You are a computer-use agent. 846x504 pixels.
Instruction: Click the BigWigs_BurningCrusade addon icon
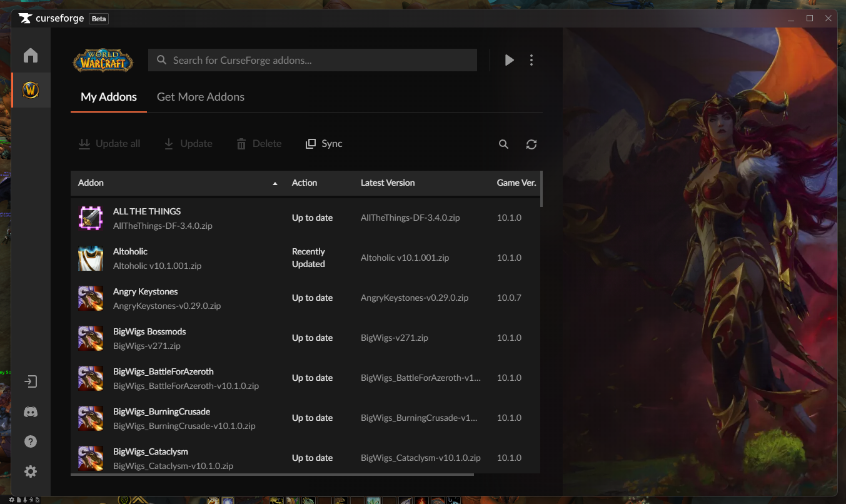pyautogui.click(x=91, y=418)
